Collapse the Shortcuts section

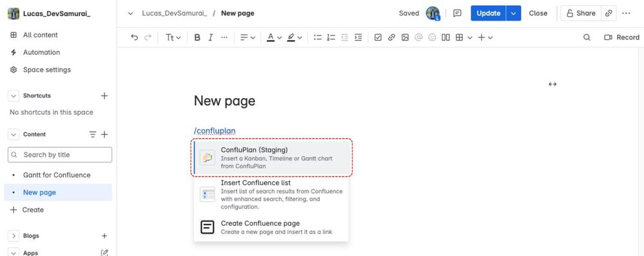point(14,95)
